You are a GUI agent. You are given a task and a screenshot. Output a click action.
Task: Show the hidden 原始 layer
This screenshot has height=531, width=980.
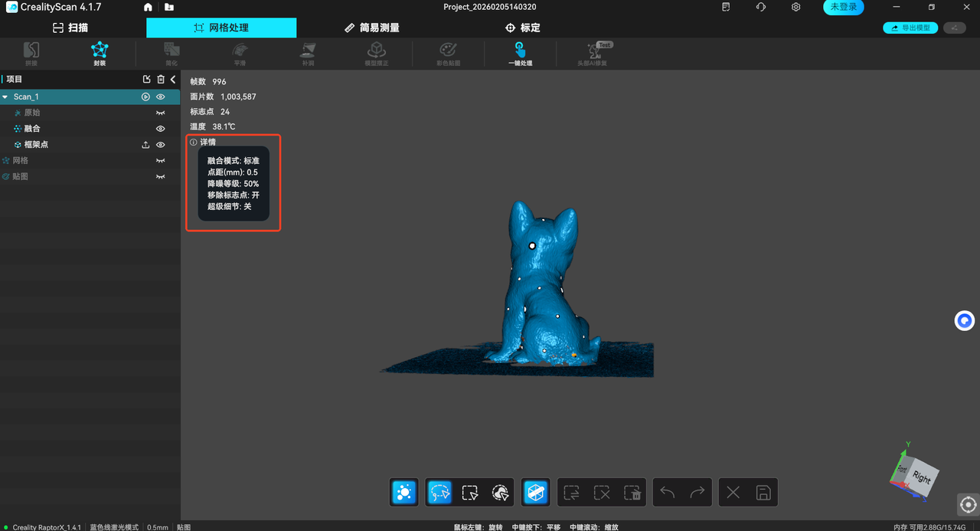coord(161,113)
